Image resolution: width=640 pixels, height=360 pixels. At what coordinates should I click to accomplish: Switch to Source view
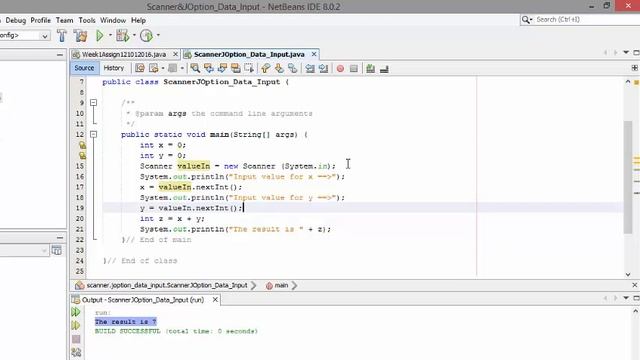84,68
